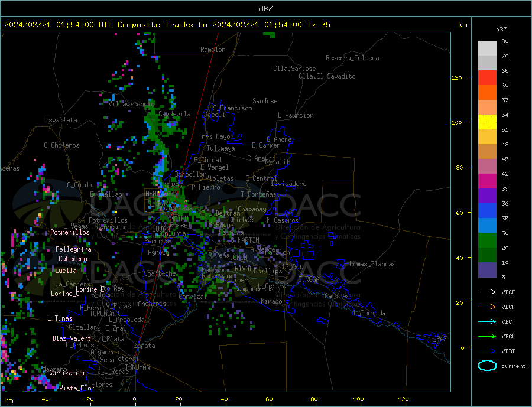Click the 'current' legend label
Viewport: 532px width, 407px height.
click(514, 366)
